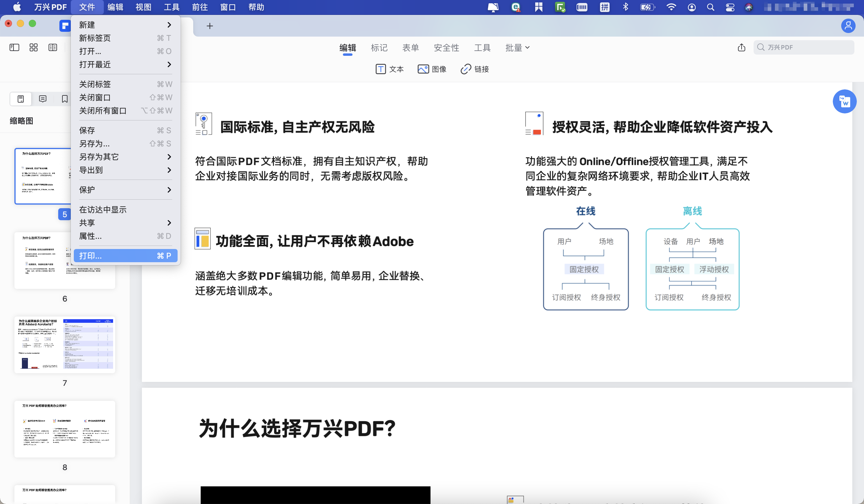Select the 文本 text editing tool

point(390,69)
